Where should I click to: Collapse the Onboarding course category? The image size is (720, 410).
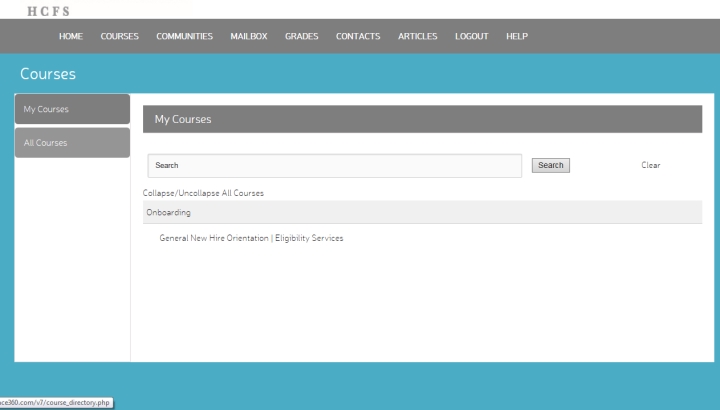click(x=169, y=212)
